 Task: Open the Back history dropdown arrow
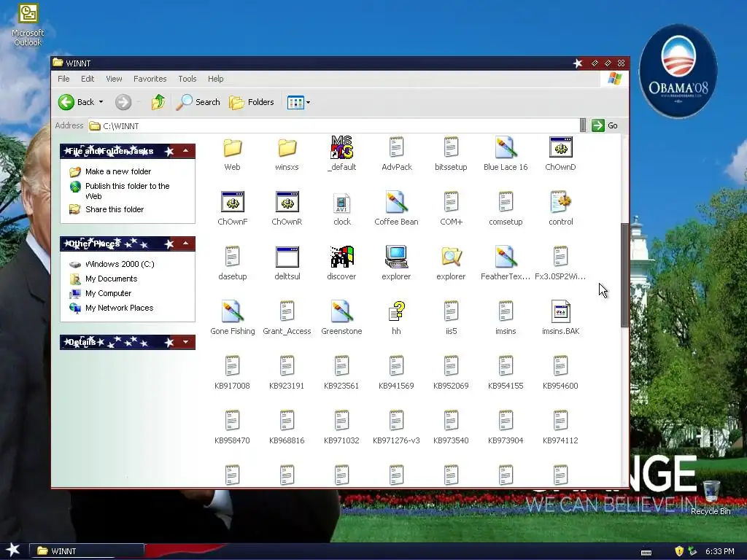(x=101, y=102)
